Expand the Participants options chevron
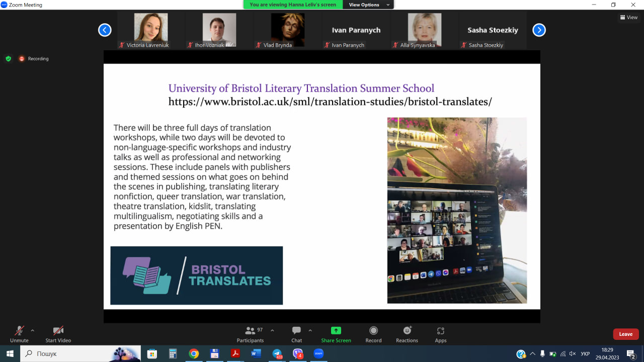The image size is (644, 362). coord(272,330)
